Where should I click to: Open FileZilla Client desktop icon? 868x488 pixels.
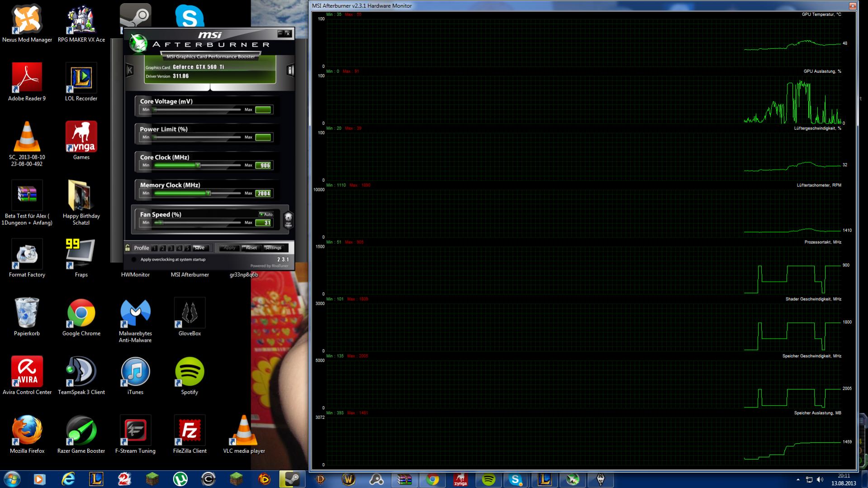click(190, 435)
